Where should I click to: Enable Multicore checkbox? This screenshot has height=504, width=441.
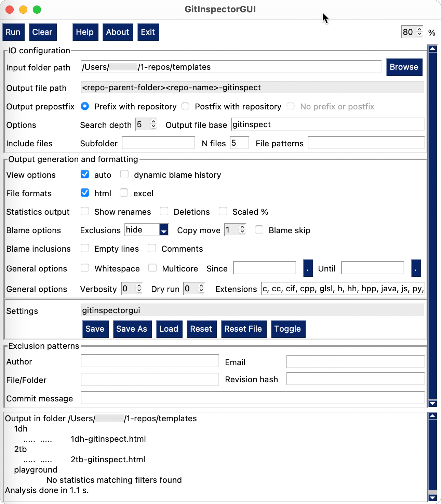point(152,268)
